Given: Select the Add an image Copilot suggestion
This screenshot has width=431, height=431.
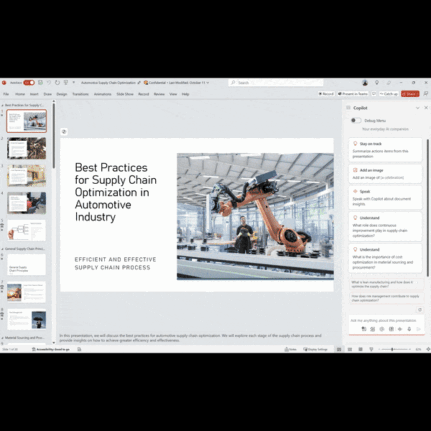Looking at the screenshot, I should tap(385, 174).
